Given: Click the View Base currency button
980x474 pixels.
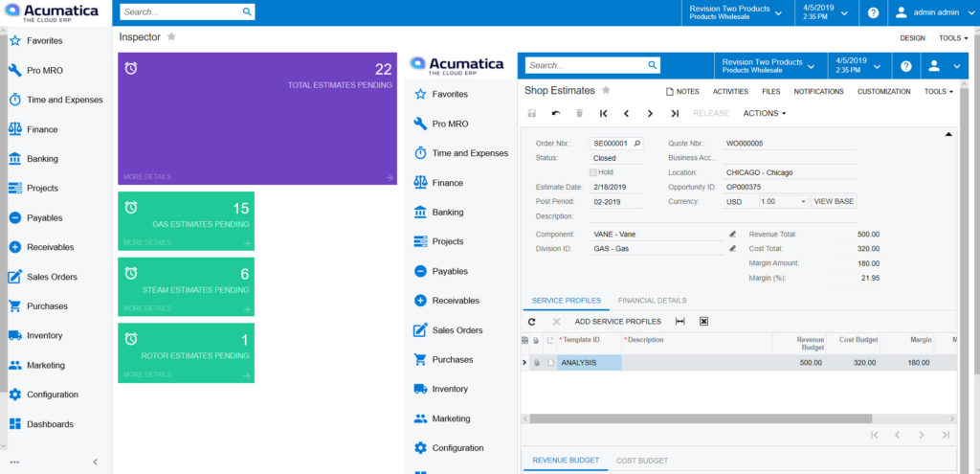Looking at the screenshot, I should coord(834,201).
